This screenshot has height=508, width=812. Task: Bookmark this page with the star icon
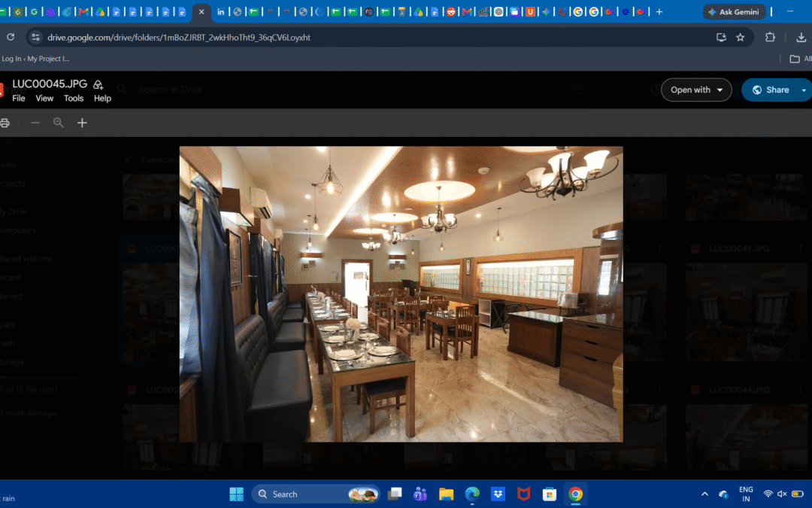click(740, 38)
